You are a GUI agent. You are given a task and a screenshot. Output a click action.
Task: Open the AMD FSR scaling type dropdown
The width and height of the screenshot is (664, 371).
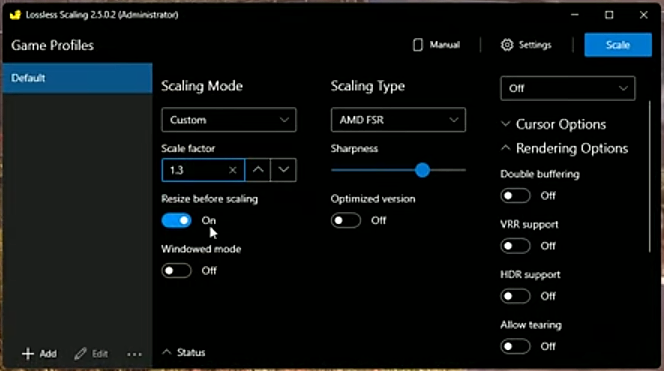[x=398, y=120]
